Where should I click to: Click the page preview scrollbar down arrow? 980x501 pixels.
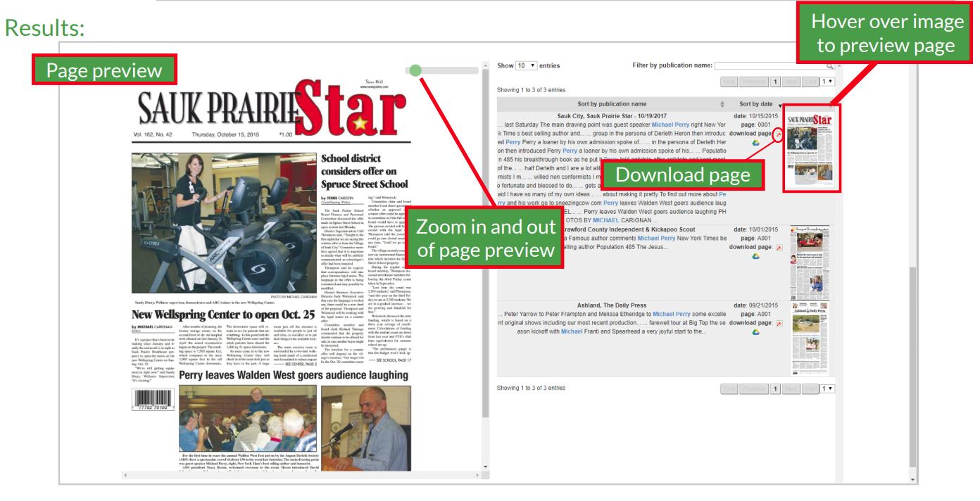pos(485,466)
